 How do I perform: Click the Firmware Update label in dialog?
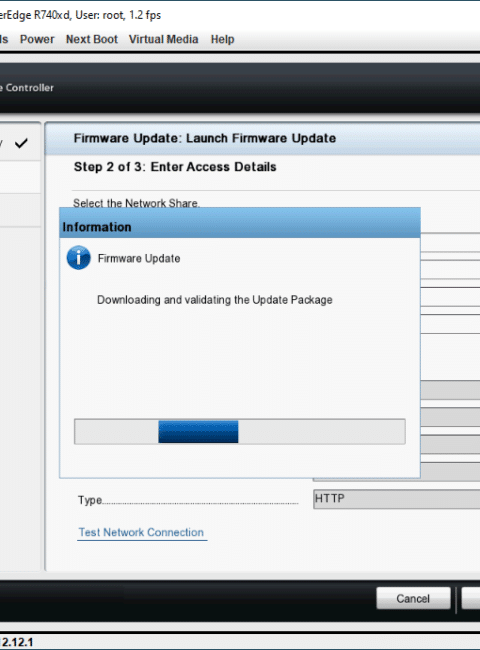(x=139, y=258)
